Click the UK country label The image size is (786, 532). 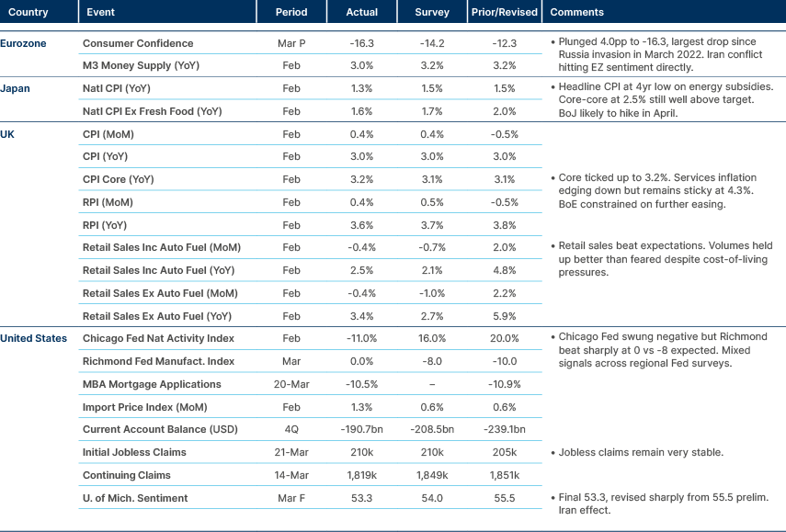pos(8,133)
